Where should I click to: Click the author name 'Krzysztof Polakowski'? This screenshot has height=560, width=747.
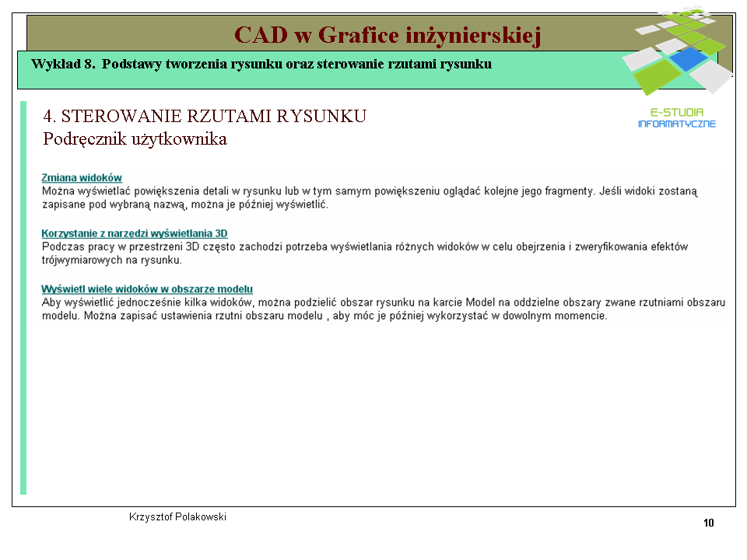177,516
